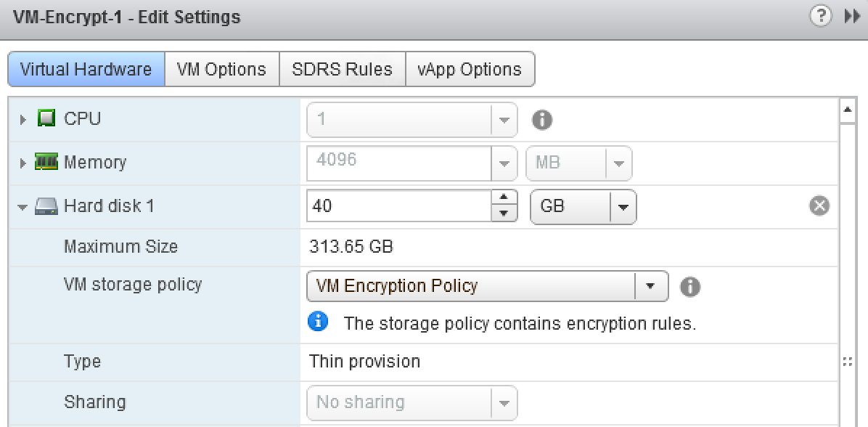Open the GB unit dropdown for Hard disk 1
This screenshot has height=427, width=868.
pos(622,206)
